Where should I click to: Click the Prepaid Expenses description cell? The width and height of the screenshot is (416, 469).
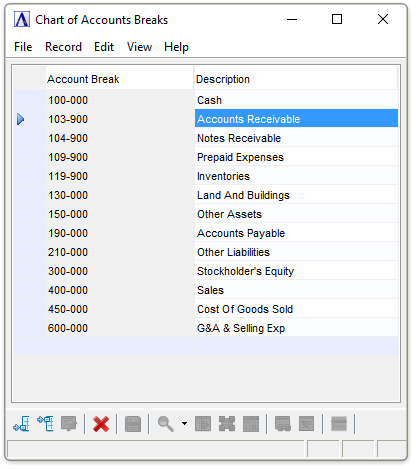(296, 157)
